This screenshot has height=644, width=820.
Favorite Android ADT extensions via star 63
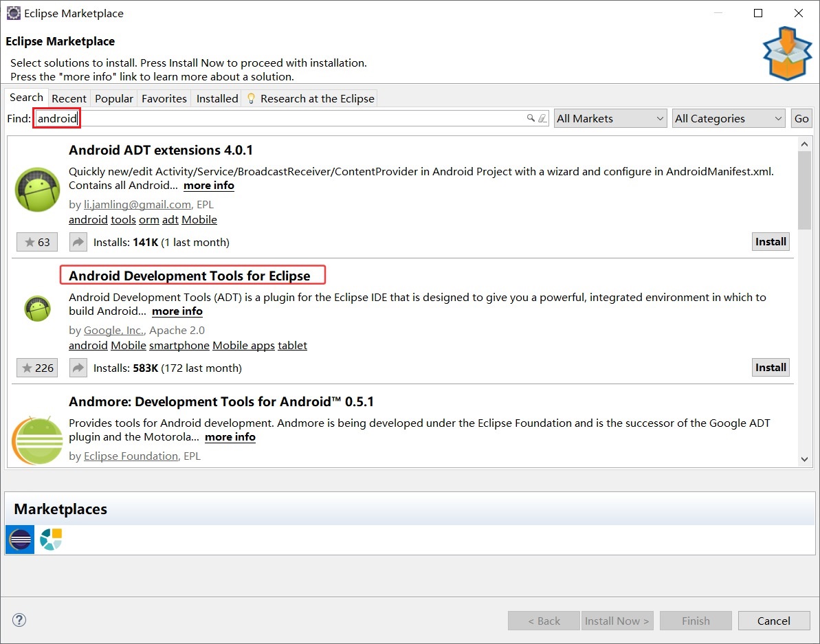pos(37,242)
